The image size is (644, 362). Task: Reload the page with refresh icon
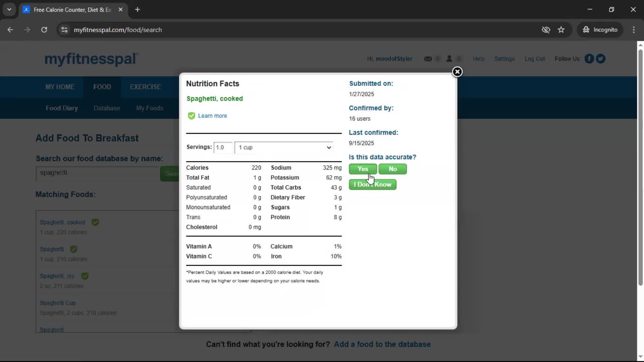pyautogui.click(x=44, y=30)
